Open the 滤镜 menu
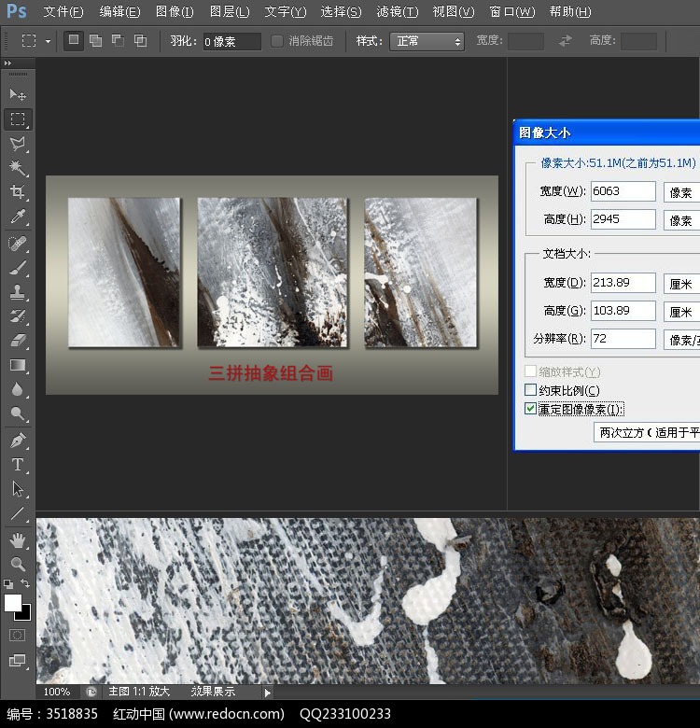 click(397, 12)
